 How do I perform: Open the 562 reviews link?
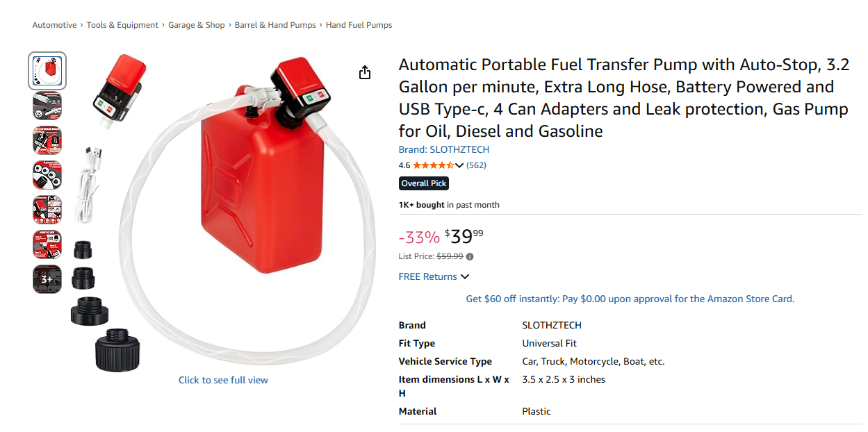point(476,165)
